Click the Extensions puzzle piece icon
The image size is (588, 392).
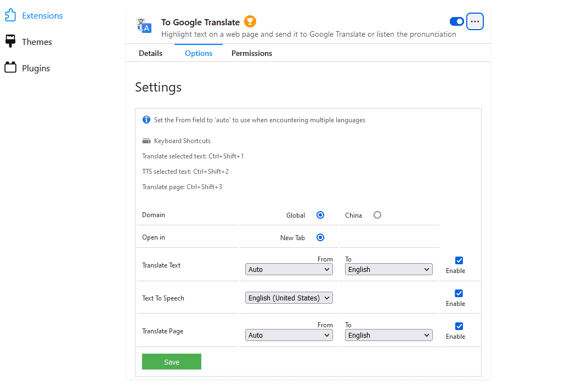pyautogui.click(x=10, y=15)
